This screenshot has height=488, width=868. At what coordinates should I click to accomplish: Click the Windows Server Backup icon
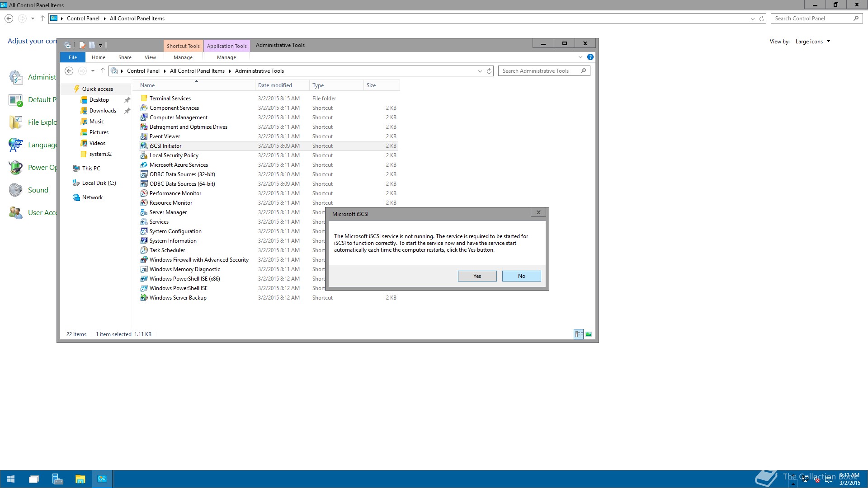pyautogui.click(x=144, y=298)
